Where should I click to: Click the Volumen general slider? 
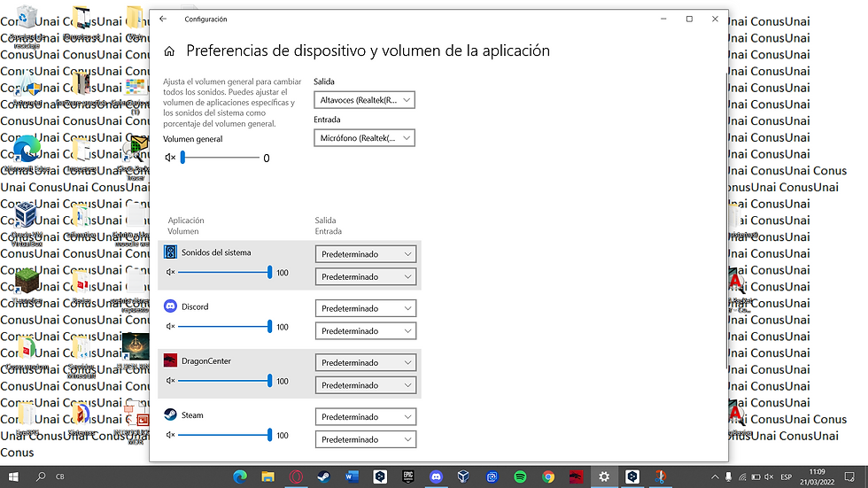click(220, 158)
